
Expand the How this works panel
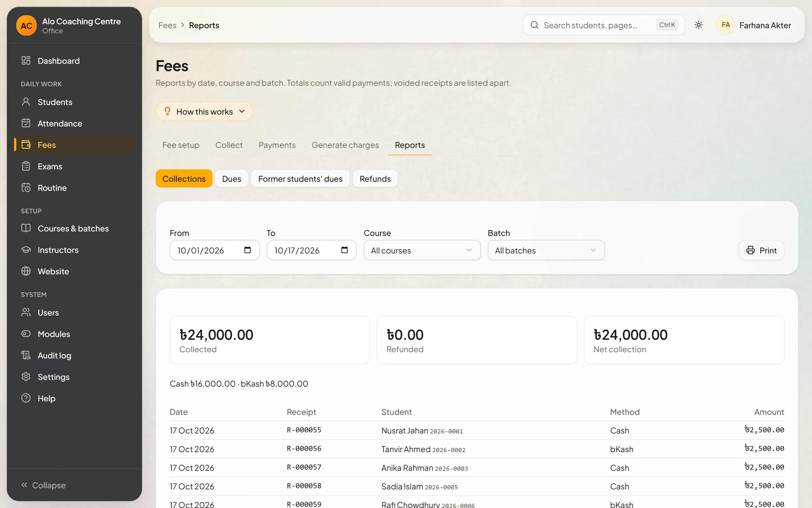pos(204,111)
